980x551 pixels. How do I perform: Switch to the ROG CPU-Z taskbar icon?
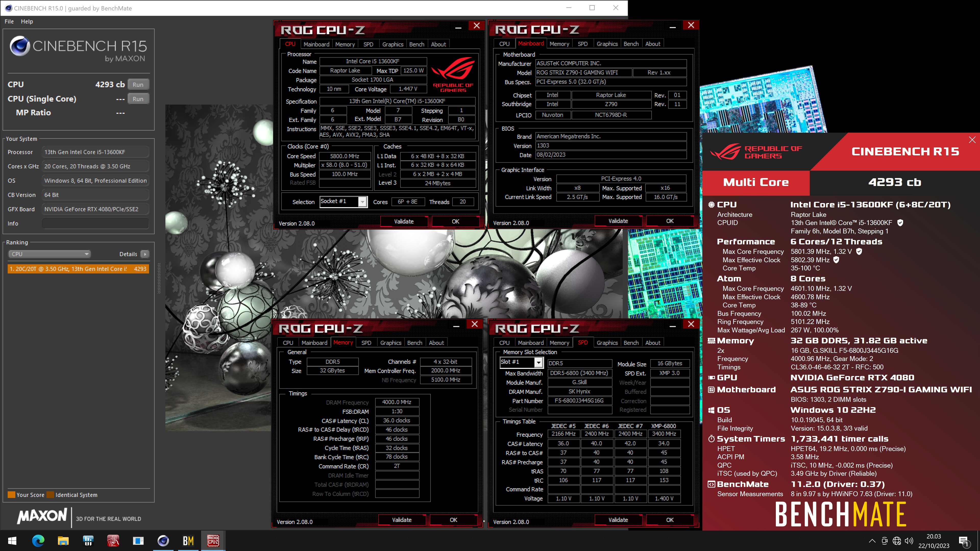[x=213, y=540]
